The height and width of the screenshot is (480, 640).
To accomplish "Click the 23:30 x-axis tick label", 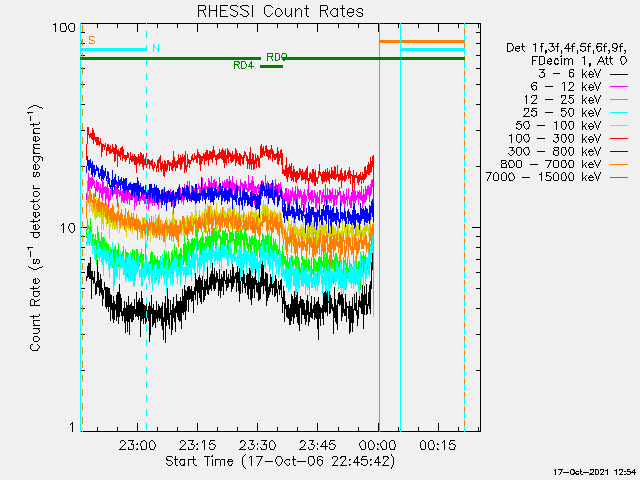I will (x=258, y=445).
